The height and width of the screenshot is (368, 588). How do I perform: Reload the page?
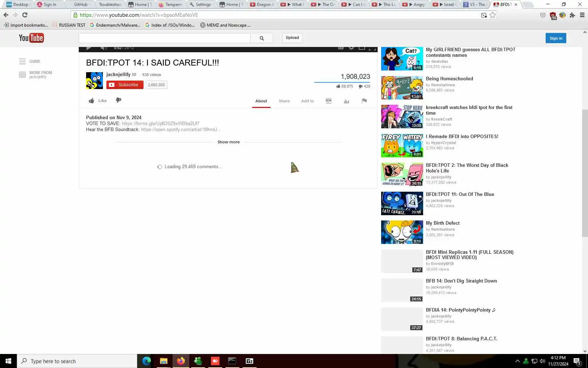[x=25, y=15]
